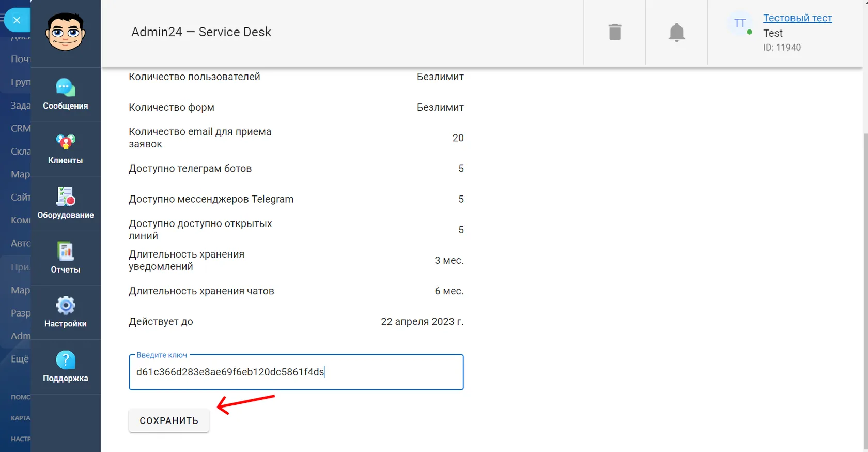Viewport: 868px width, 452px height.
Task: Click the СОХРАНИТЬ save button
Action: (x=169, y=420)
